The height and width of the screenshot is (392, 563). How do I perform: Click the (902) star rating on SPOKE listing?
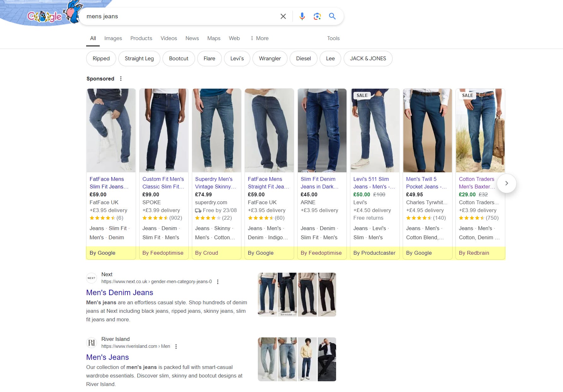tap(162, 218)
